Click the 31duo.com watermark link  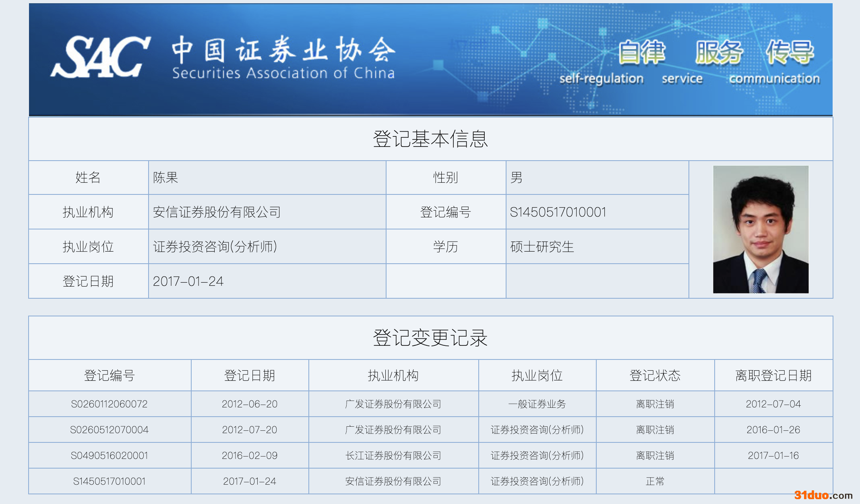pyautogui.click(x=823, y=495)
